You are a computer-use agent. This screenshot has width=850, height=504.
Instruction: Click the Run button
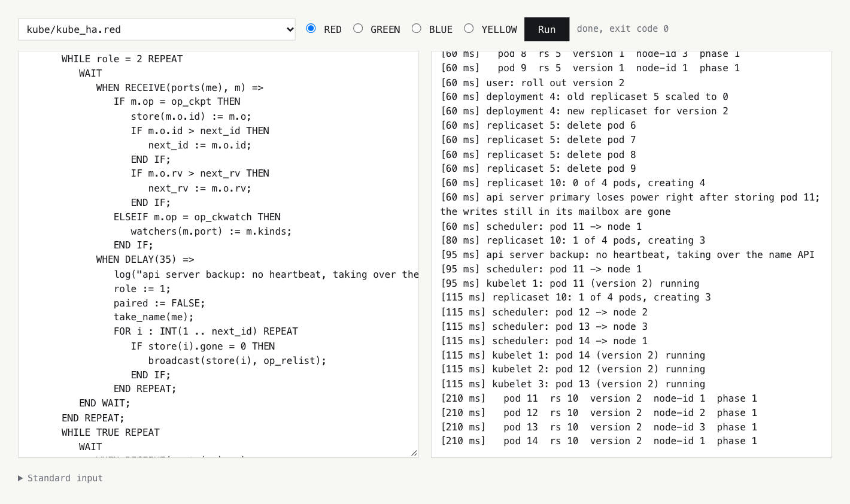547,29
